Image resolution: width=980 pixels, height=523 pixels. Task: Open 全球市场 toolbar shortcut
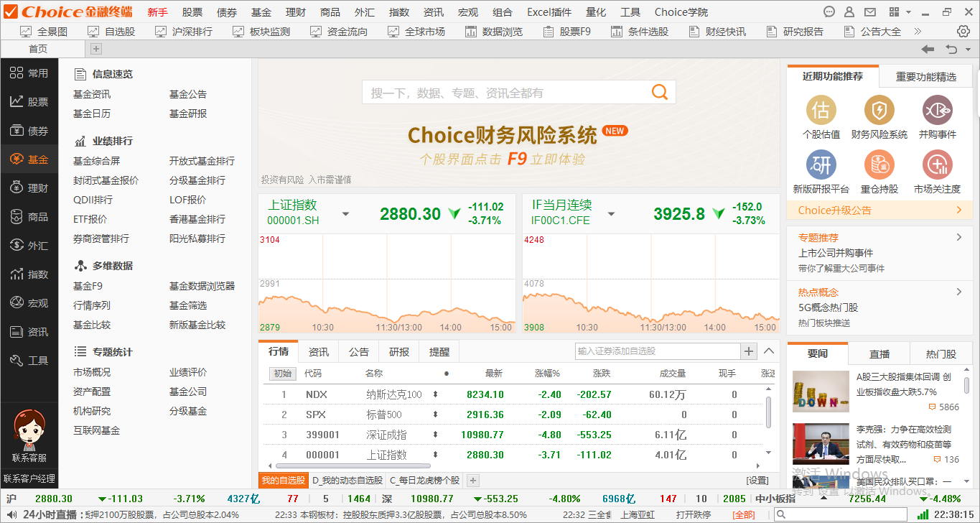point(416,32)
